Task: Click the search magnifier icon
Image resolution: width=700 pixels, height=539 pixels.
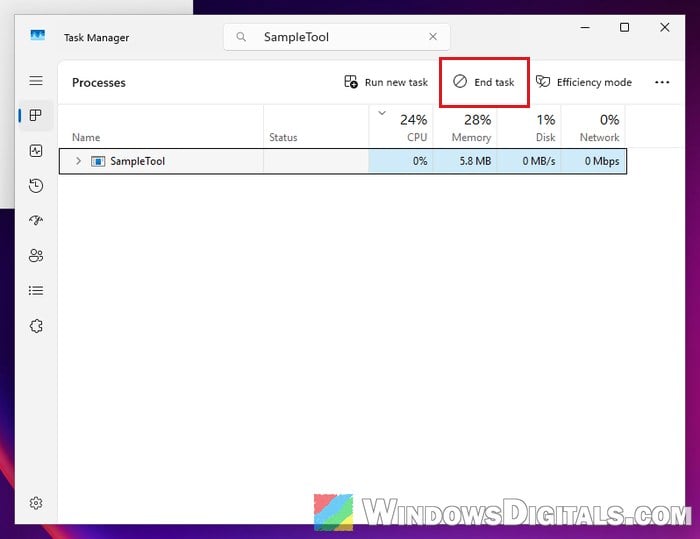Action: [x=241, y=37]
